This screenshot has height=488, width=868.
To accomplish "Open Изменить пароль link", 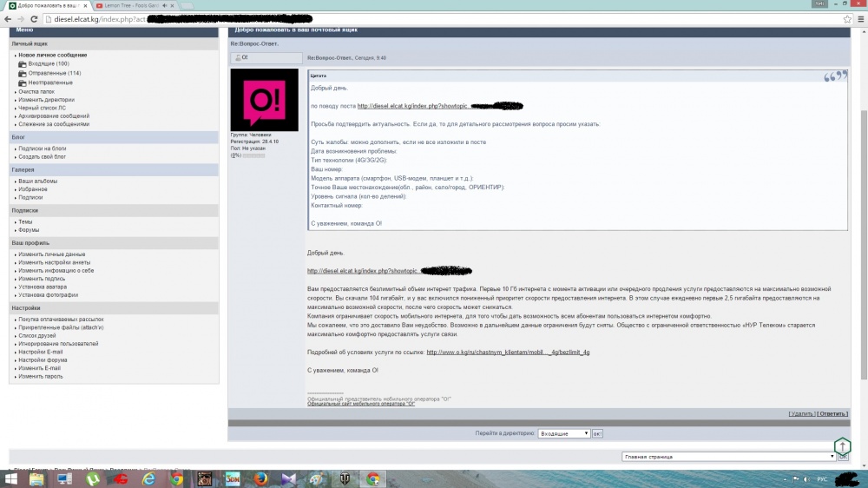I will click(x=41, y=376).
